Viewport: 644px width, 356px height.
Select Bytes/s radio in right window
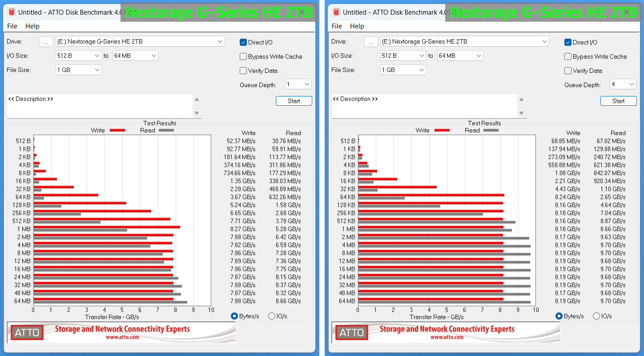click(559, 316)
